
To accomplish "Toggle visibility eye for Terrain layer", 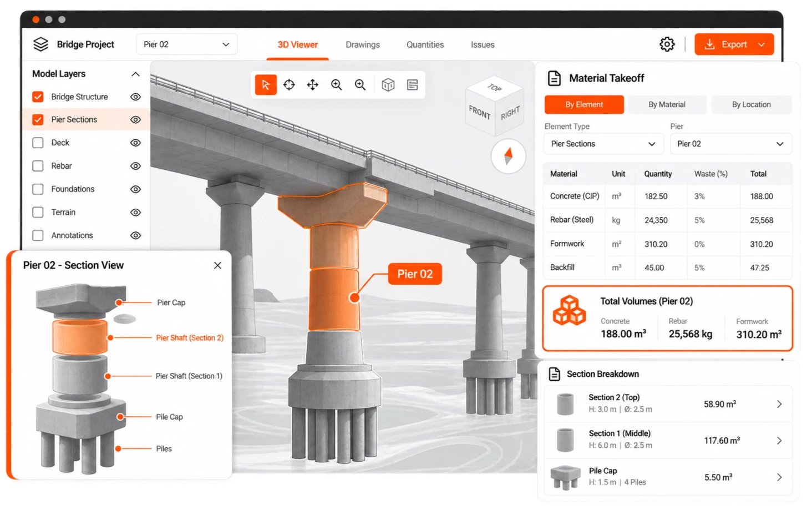I will point(135,213).
